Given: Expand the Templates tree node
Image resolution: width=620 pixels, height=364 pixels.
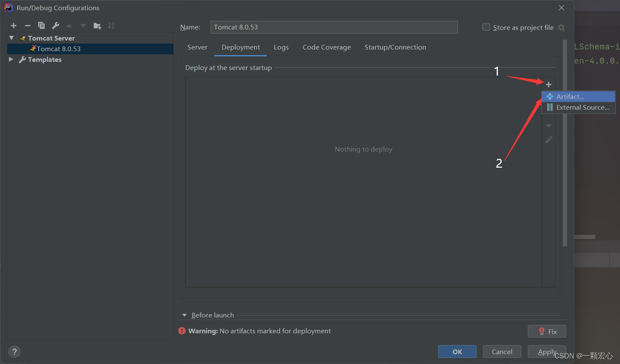Looking at the screenshot, I should click(11, 59).
